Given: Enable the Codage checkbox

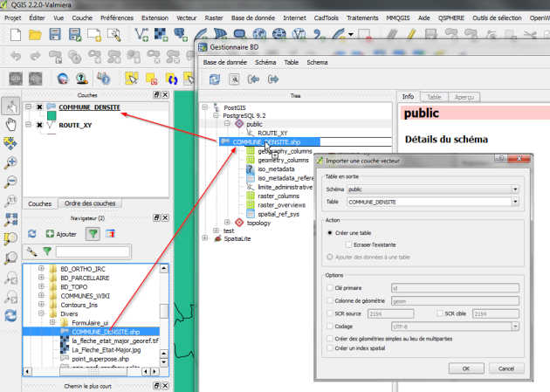Looking at the screenshot, I should (x=329, y=326).
